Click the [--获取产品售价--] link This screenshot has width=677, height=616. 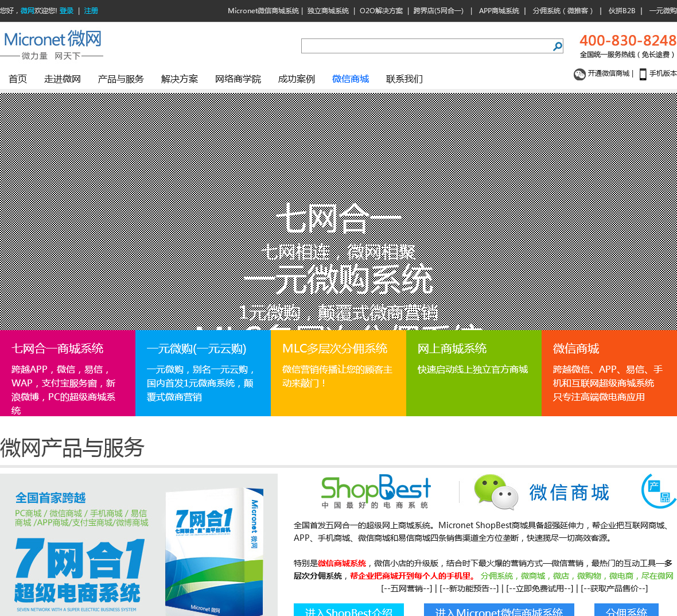[x=614, y=588]
